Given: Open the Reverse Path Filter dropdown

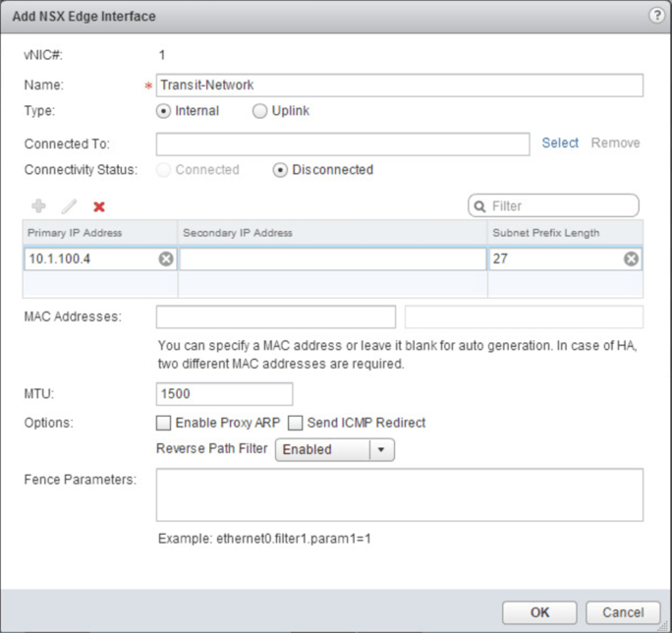Looking at the screenshot, I should pos(380,449).
